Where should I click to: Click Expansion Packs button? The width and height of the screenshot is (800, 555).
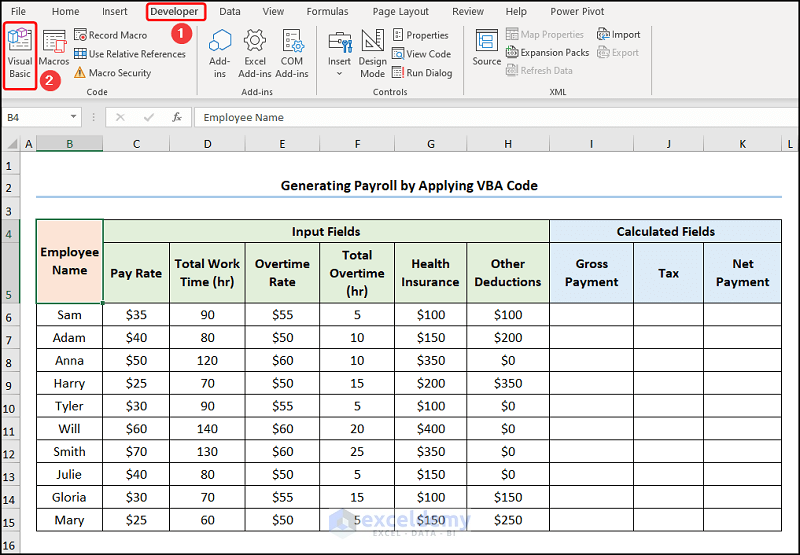547,53
